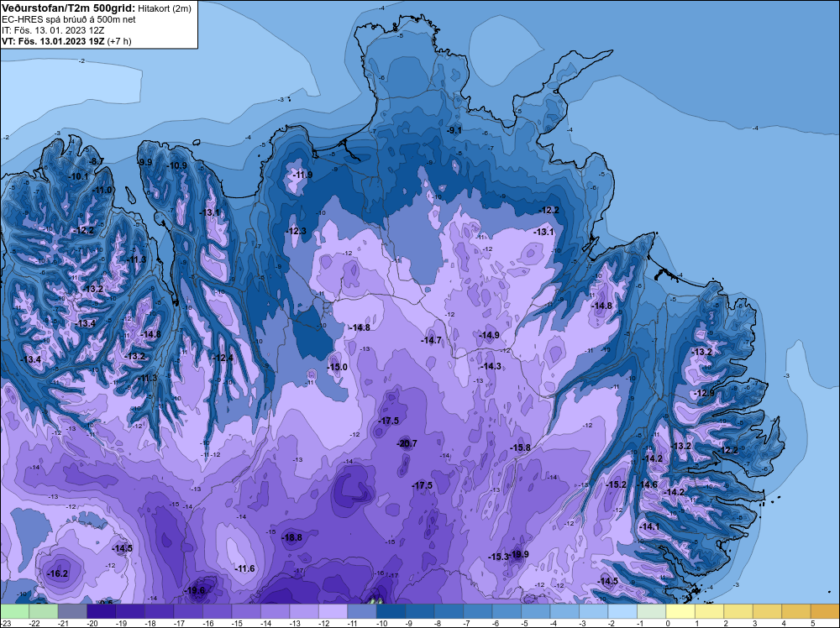The width and height of the screenshot is (840, 628).
Task: Click the -16.2 temperature reading
Action: 58,573
